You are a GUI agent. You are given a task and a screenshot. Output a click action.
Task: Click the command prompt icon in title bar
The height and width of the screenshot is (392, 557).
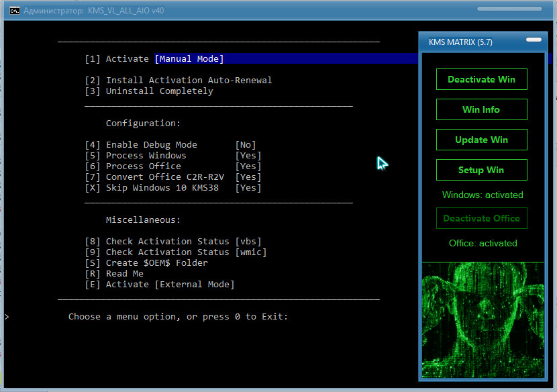click(x=13, y=11)
